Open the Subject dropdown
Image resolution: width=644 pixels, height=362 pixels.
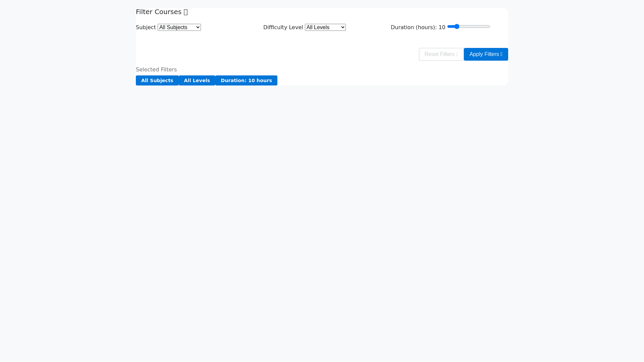point(179,27)
